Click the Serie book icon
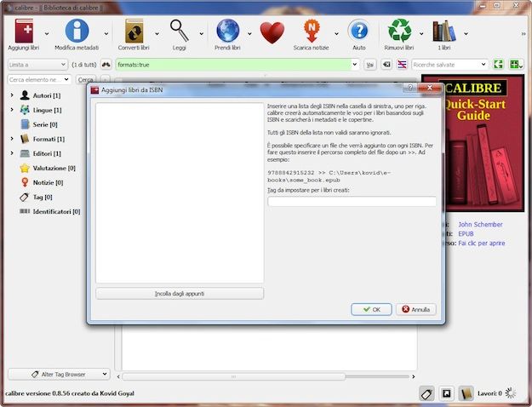Image resolution: width=532 pixels, height=407 pixels. [x=25, y=124]
